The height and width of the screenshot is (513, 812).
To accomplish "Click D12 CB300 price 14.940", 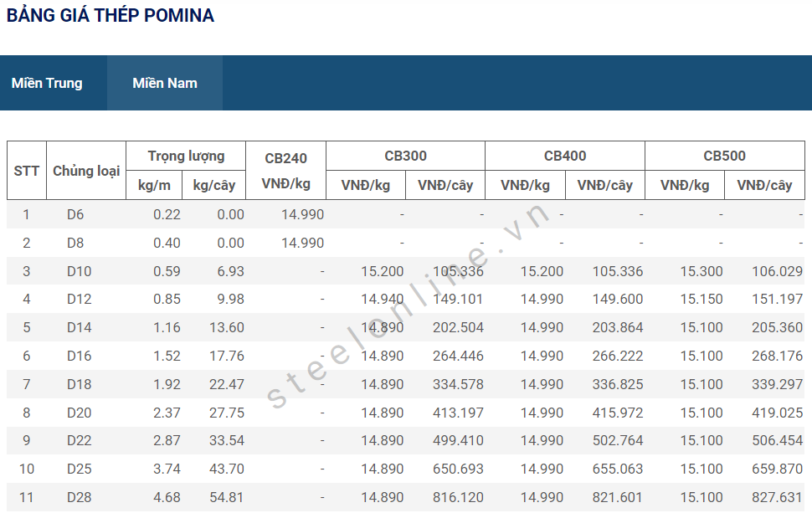I will tap(383, 299).
